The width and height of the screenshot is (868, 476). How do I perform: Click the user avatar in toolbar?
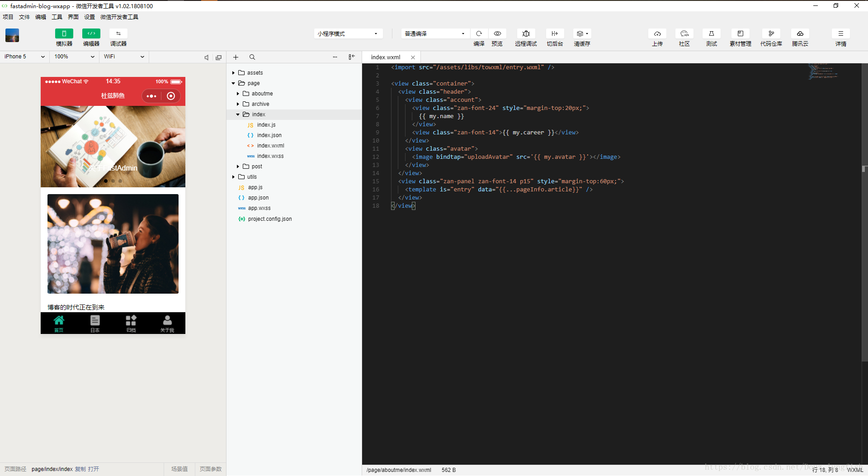[12, 35]
